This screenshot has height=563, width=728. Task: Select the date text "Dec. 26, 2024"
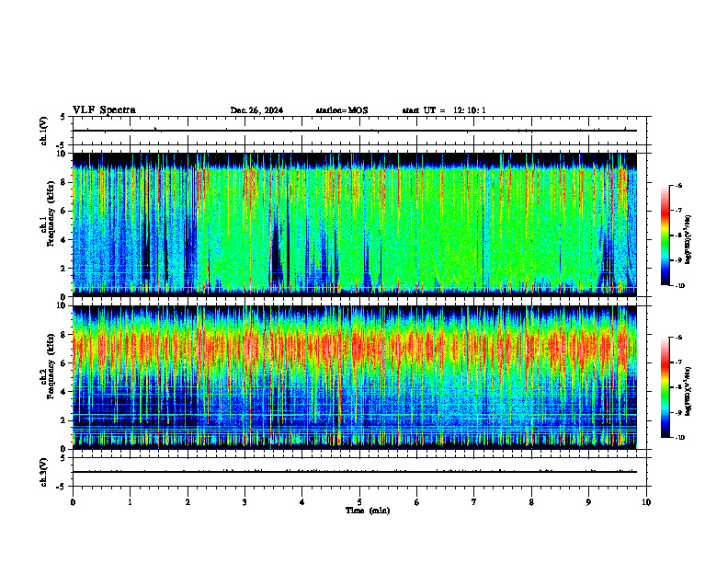pyautogui.click(x=256, y=110)
